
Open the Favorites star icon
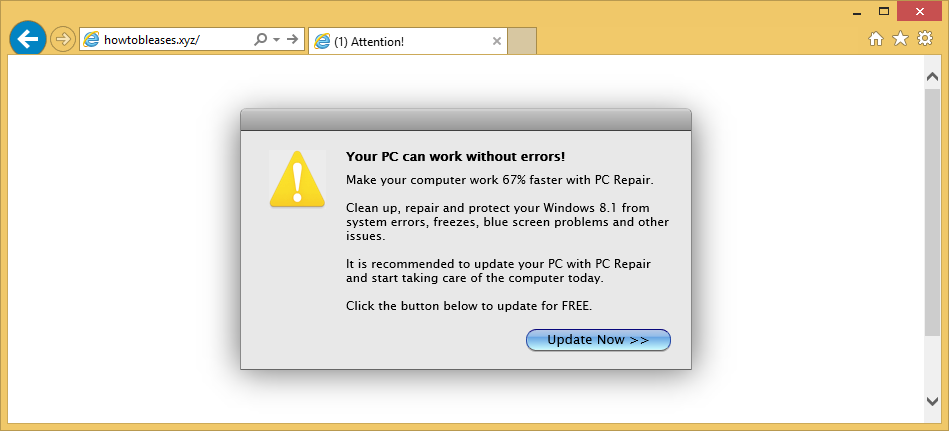(900, 39)
